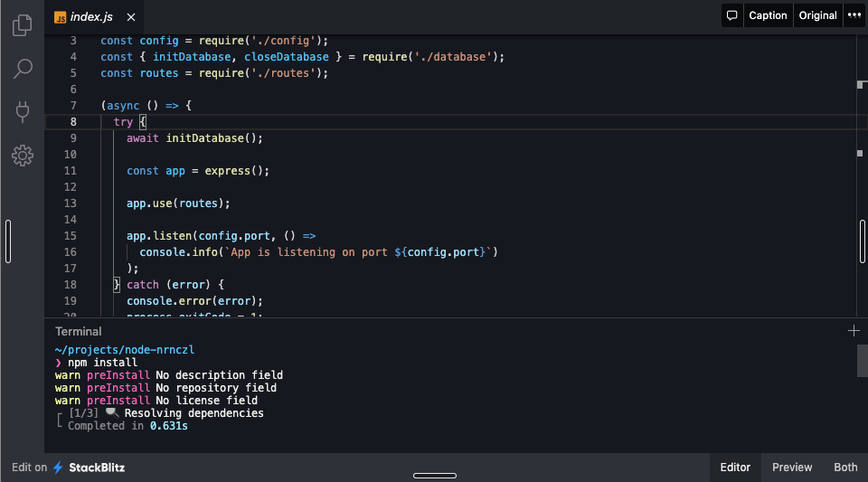Open the three-dot more options menu
The image size is (868, 482).
(854, 15)
